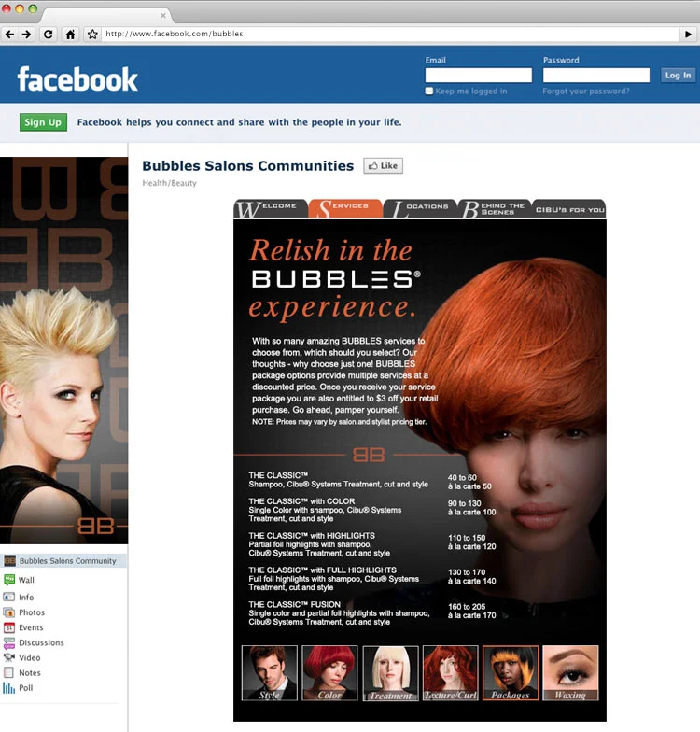Click the green Sign Up button

pyautogui.click(x=43, y=122)
